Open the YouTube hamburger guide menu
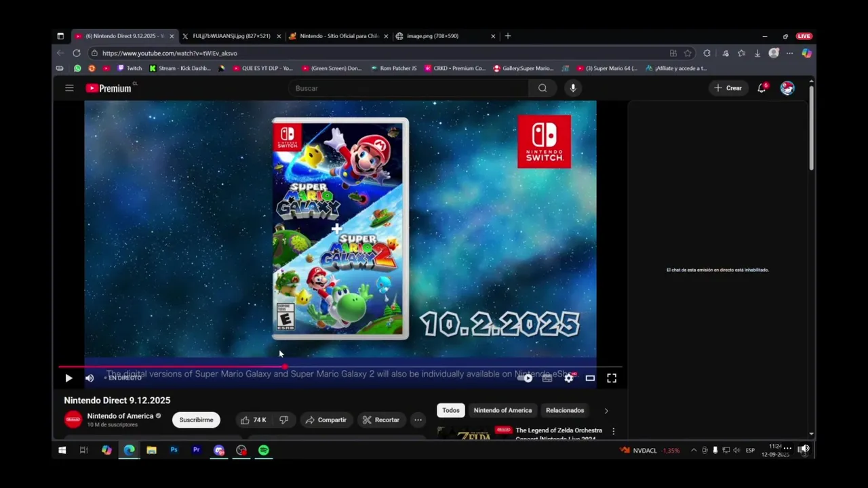 coord(69,88)
